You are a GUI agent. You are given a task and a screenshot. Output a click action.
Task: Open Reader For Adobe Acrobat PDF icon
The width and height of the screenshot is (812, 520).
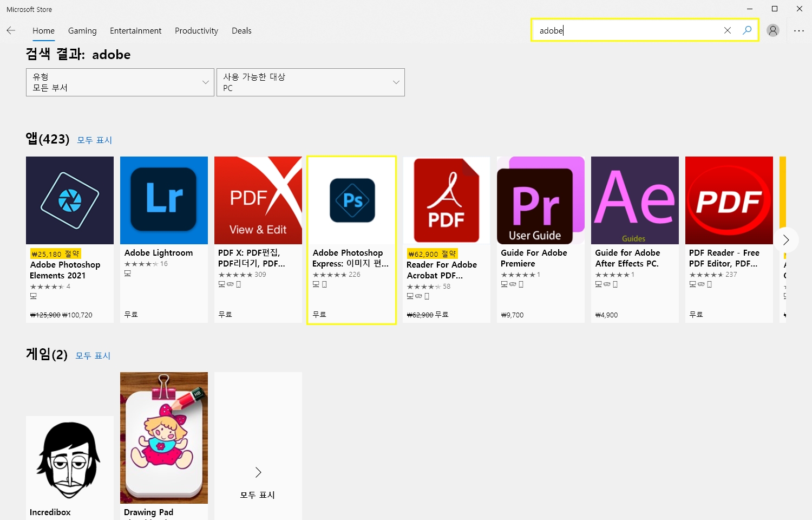click(x=447, y=200)
